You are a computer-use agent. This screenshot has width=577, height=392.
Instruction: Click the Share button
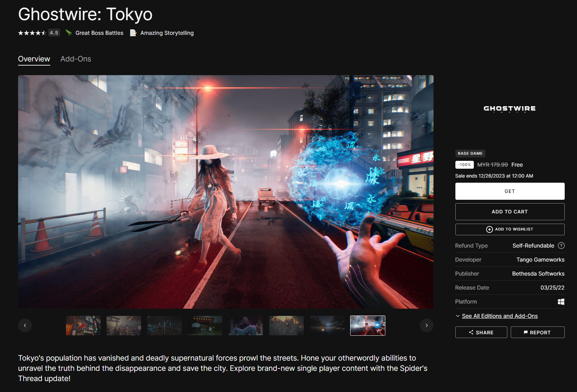[x=481, y=332]
